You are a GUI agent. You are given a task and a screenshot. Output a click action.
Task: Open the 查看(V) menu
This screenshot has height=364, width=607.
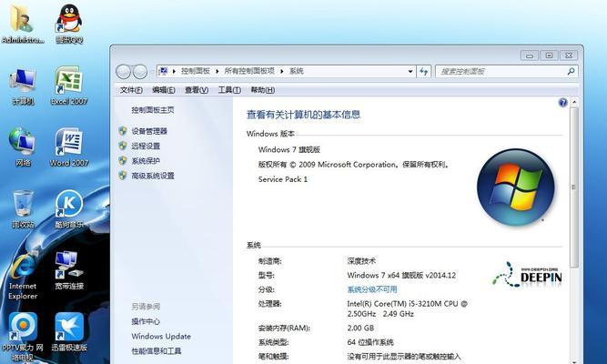pos(197,90)
